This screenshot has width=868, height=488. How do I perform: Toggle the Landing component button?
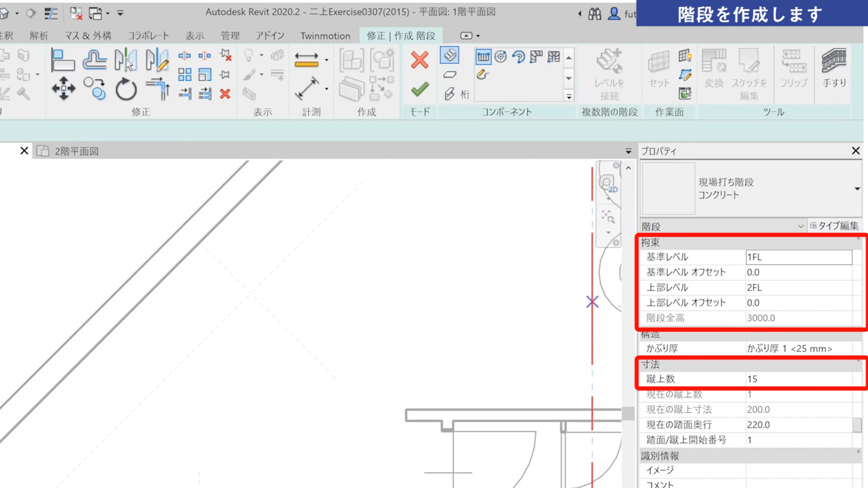(449, 75)
